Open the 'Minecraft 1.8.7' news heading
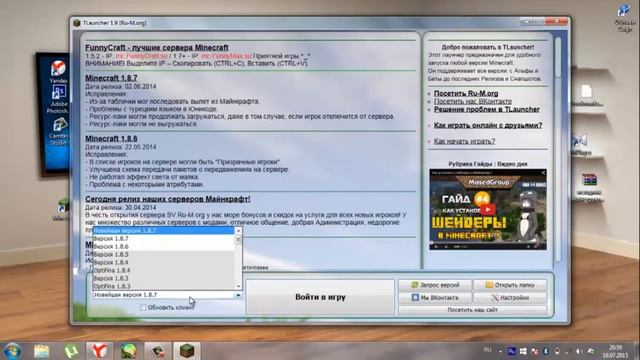The height and width of the screenshot is (360, 640). tap(111, 78)
